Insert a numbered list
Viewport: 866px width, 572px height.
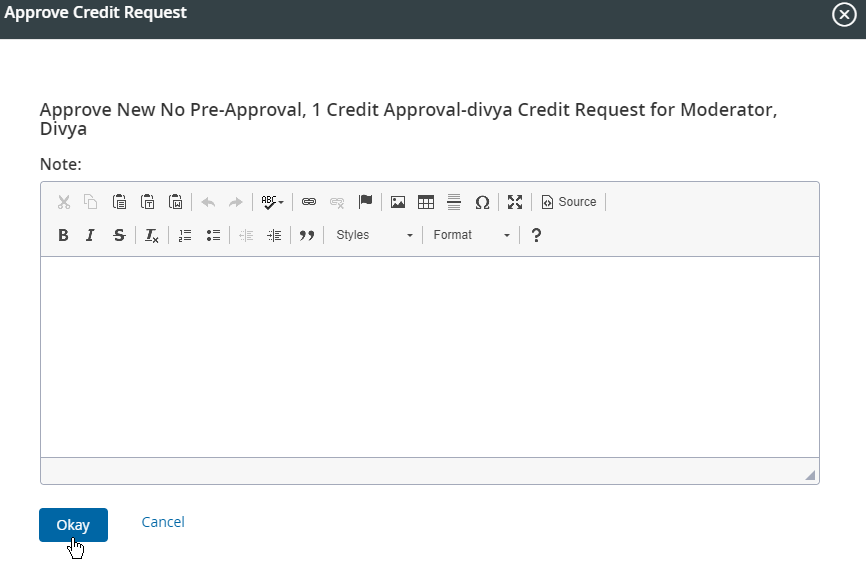[185, 235]
